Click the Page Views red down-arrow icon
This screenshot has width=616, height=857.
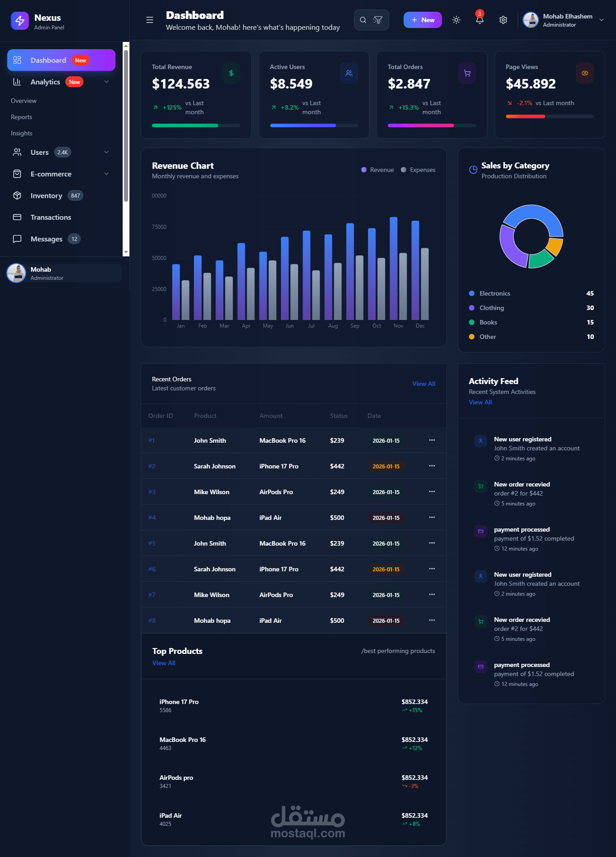coord(510,103)
